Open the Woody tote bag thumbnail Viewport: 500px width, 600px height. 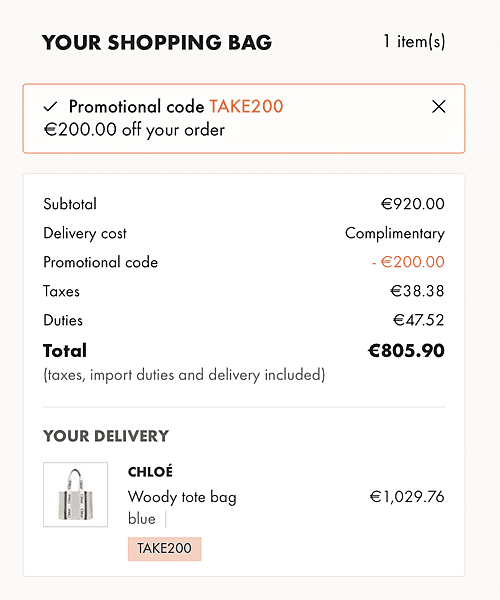click(x=75, y=494)
